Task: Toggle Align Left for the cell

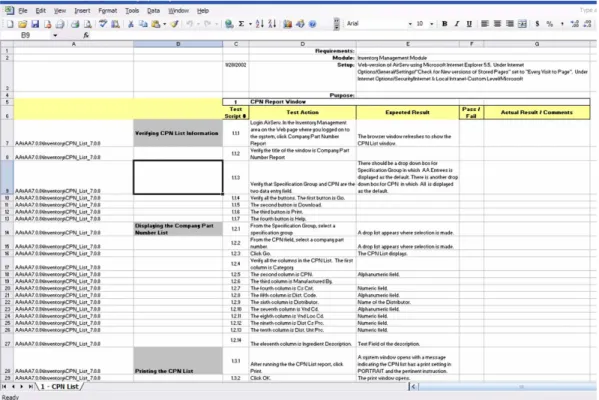Action: click(485, 24)
